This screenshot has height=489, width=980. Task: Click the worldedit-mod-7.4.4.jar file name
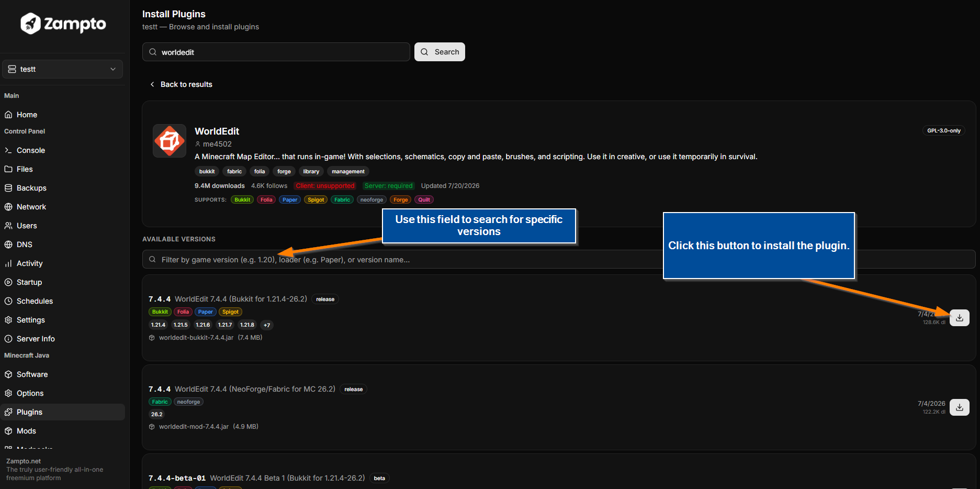[x=194, y=427]
